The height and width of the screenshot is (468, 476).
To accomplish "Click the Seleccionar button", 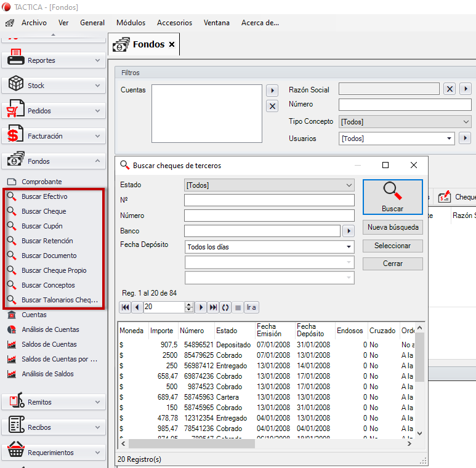I will (x=392, y=246).
